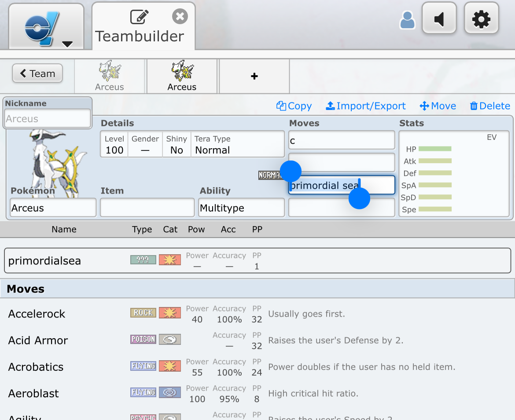
Task: Close the Teambuilder tab
Action: tap(180, 16)
